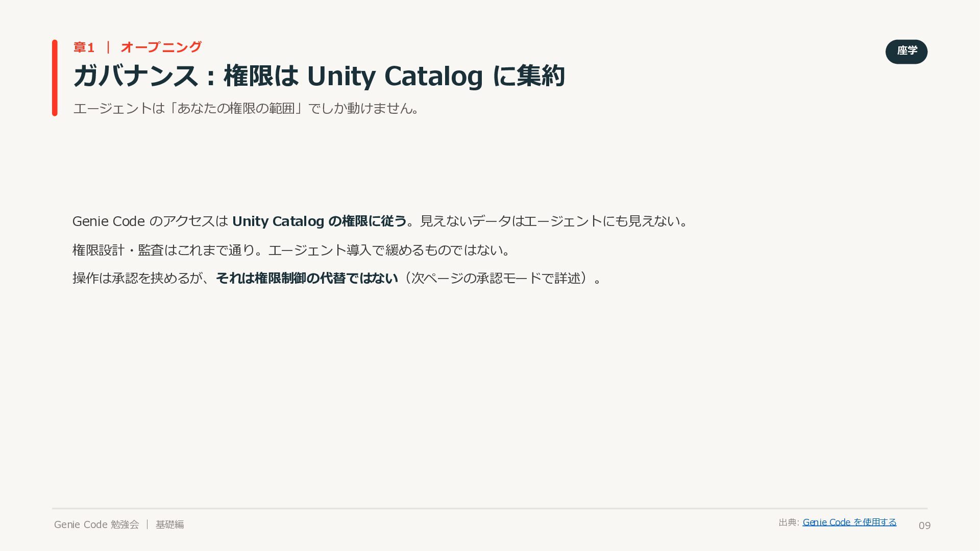Click the 座学 badge in top corner
Screen dimensions: 980x551
click(x=906, y=52)
